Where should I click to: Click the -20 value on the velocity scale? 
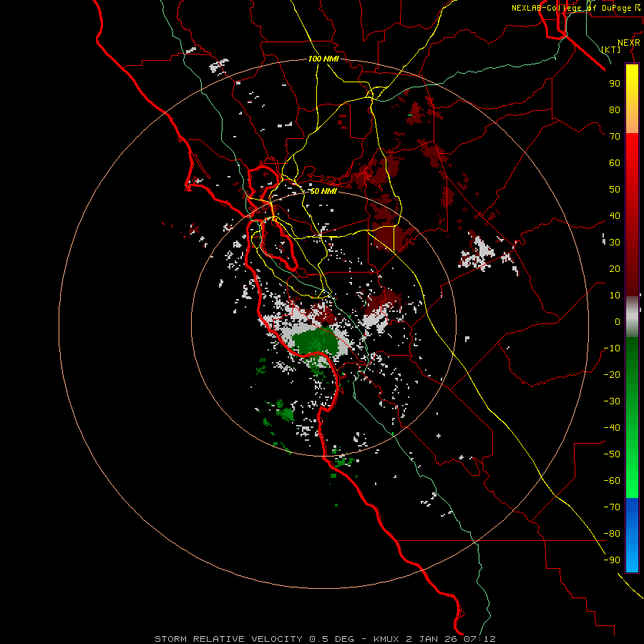click(612, 375)
